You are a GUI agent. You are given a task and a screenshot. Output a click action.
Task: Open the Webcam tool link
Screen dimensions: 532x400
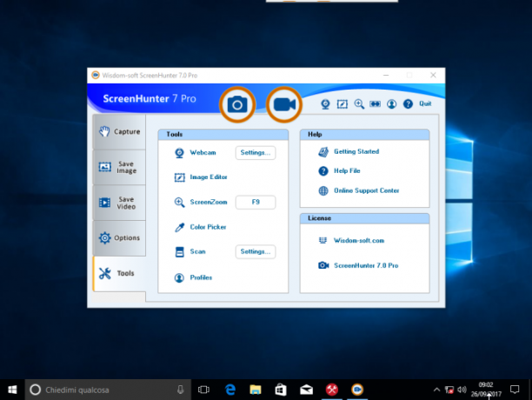click(x=203, y=153)
